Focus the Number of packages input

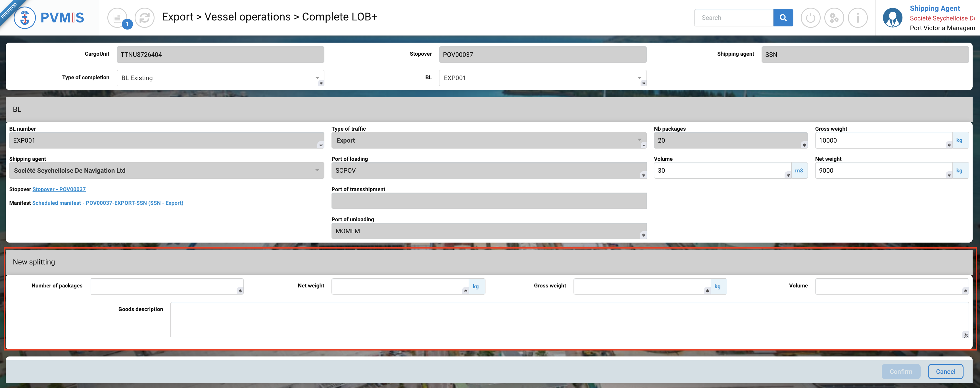point(167,286)
